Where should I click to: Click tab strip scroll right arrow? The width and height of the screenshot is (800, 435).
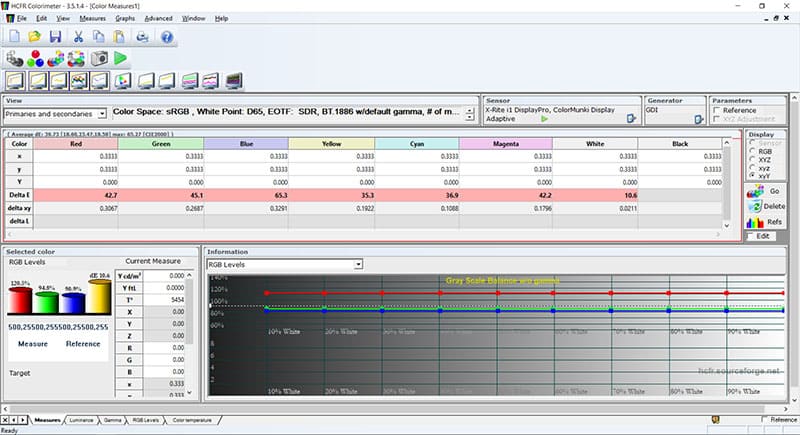pyautogui.click(x=22, y=420)
